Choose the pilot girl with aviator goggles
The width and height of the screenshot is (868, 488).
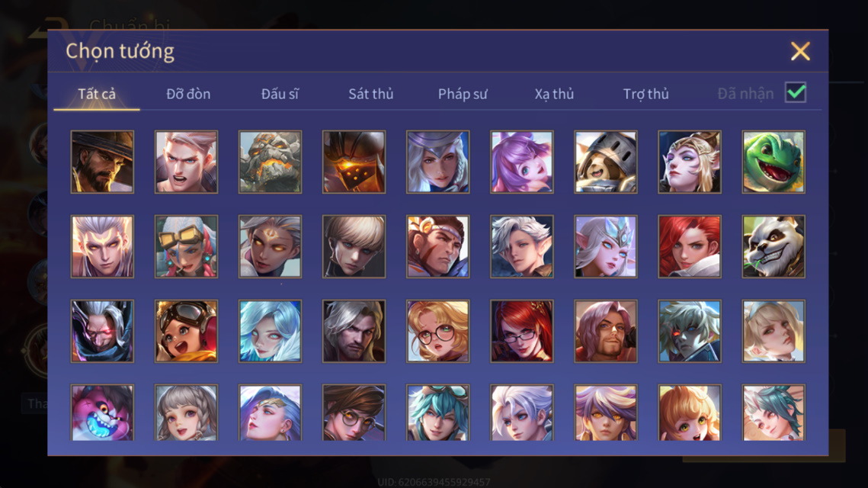click(x=187, y=331)
